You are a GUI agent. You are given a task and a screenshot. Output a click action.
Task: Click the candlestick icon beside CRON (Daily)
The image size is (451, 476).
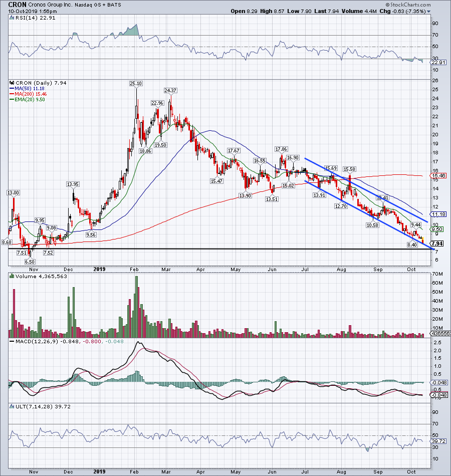[12, 83]
